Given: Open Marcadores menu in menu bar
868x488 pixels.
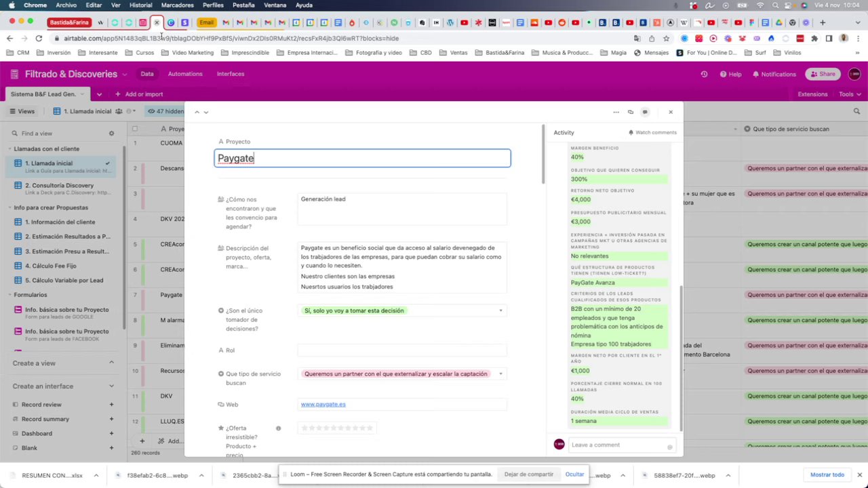Looking at the screenshot, I should (177, 5).
